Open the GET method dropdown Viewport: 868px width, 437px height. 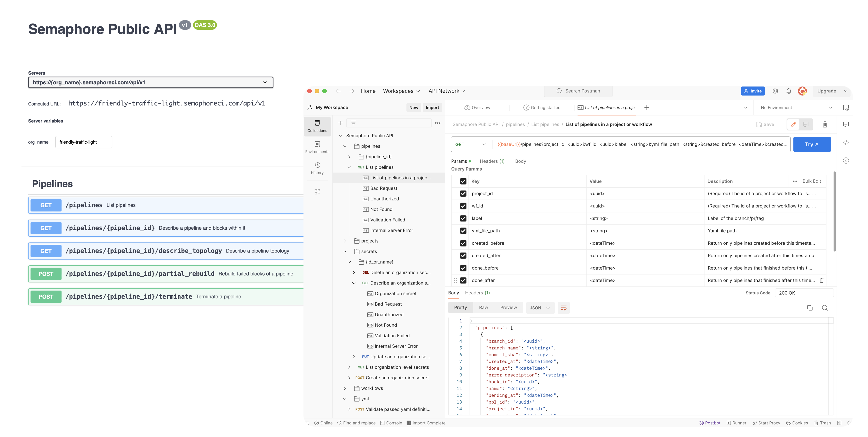point(471,144)
